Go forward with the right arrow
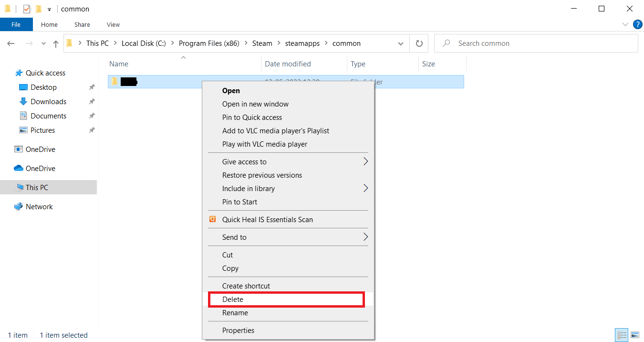644x342 pixels. click(x=29, y=43)
